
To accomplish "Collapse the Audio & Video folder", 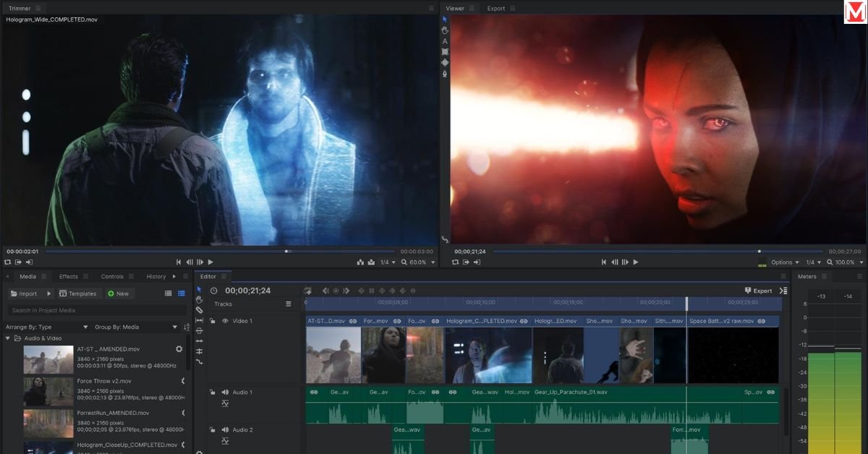I will [x=8, y=338].
